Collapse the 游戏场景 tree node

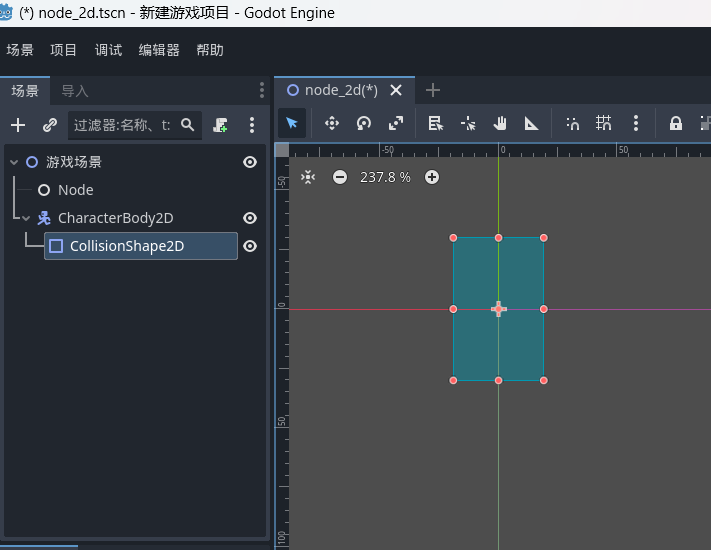click(14, 162)
